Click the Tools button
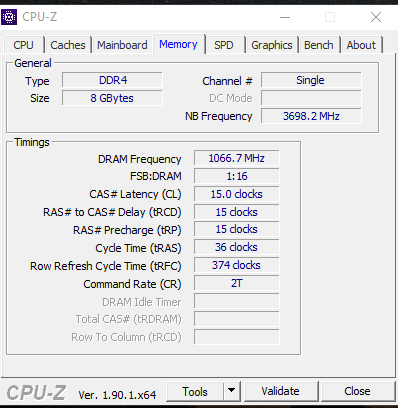The image size is (398, 408). click(x=195, y=391)
